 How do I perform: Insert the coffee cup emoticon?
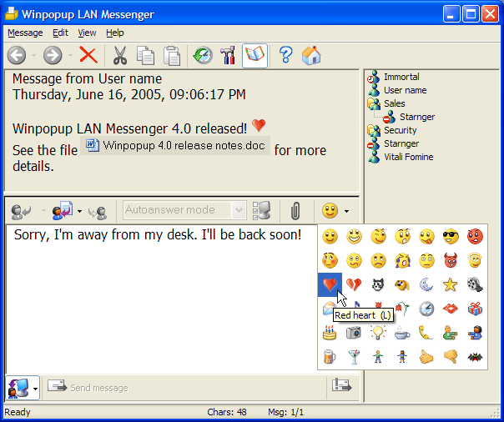click(x=402, y=333)
